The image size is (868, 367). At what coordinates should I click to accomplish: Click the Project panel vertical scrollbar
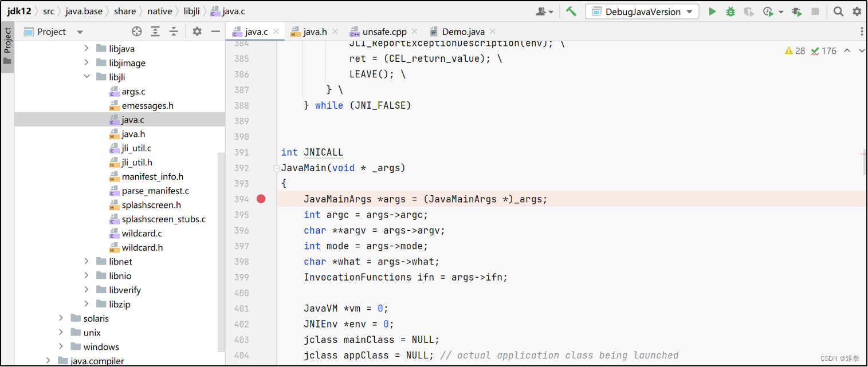(x=221, y=252)
